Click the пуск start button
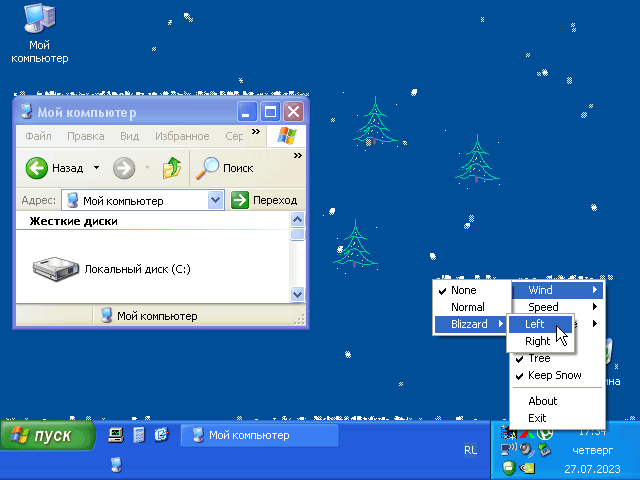The image size is (640, 480). [48, 435]
